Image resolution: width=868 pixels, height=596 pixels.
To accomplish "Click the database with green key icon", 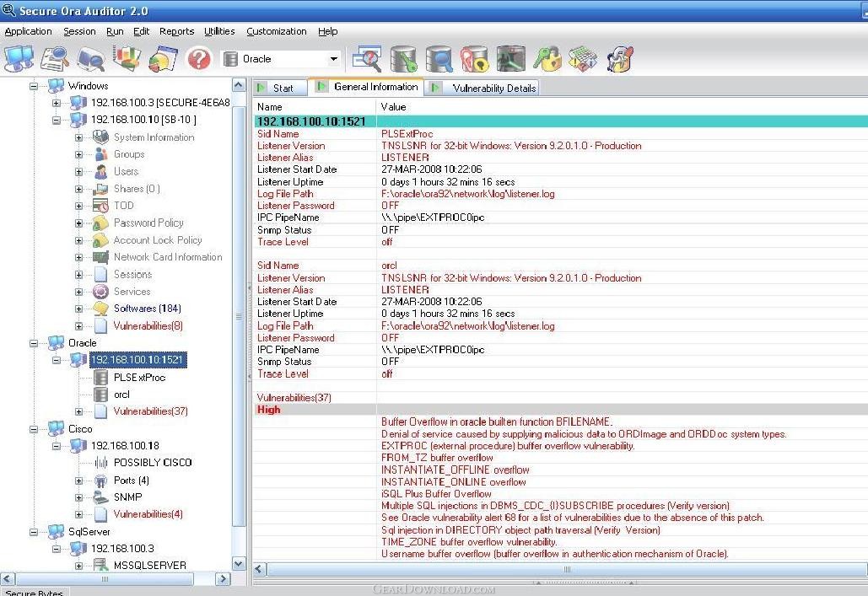I will click(x=403, y=59).
